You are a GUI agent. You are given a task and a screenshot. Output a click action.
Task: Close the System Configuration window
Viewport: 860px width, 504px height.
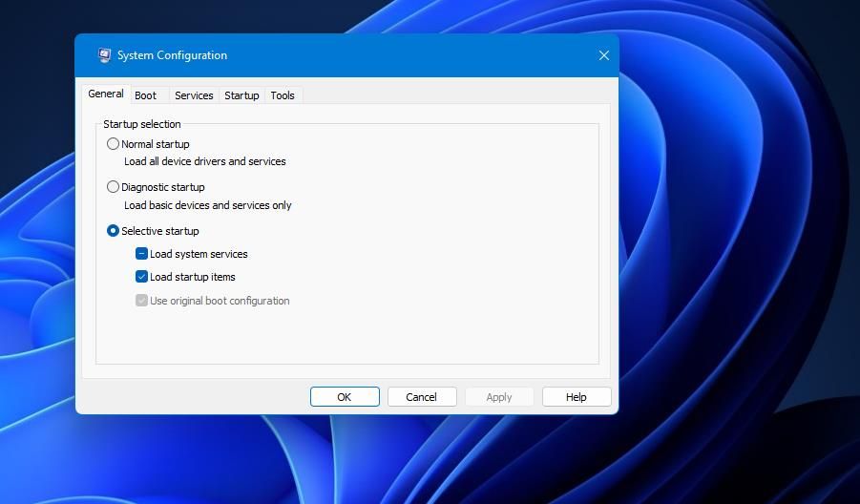(x=604, y=55)
